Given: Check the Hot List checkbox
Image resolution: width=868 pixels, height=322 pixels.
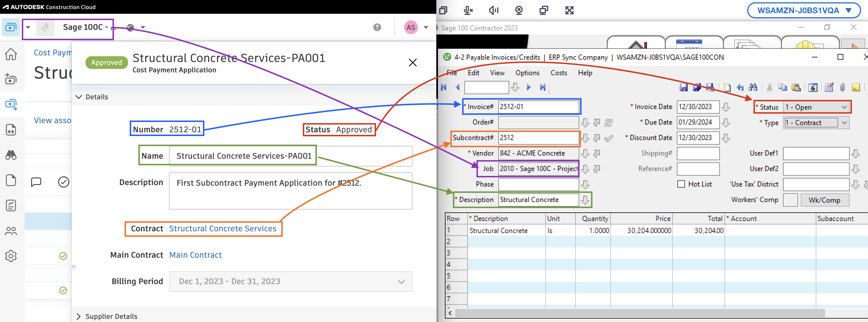Looking at the screenshot, I should pos(681,184).
